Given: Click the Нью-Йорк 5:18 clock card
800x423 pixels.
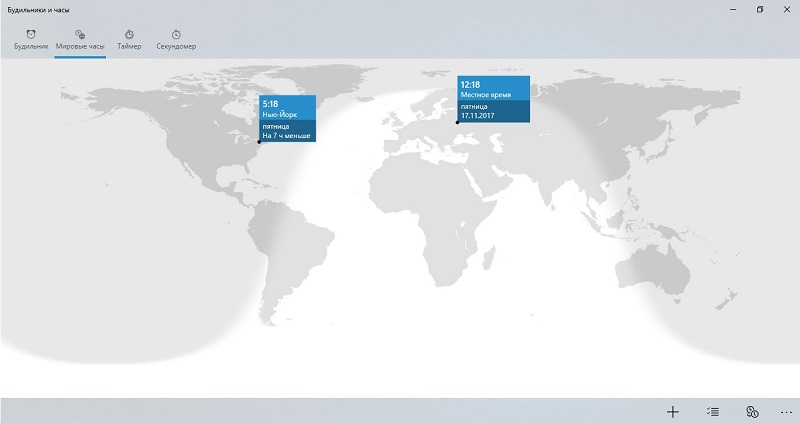Looking at the screenshot, I should coord(287,118).
